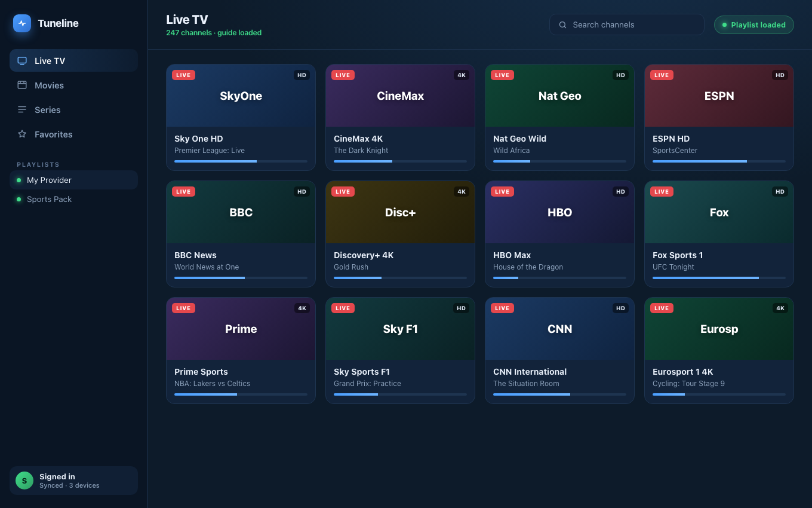This screenshot has width=812, height=508.
Task: Click The Dark Knight program text
Action: pyautogui.click(x=361, y=151)
